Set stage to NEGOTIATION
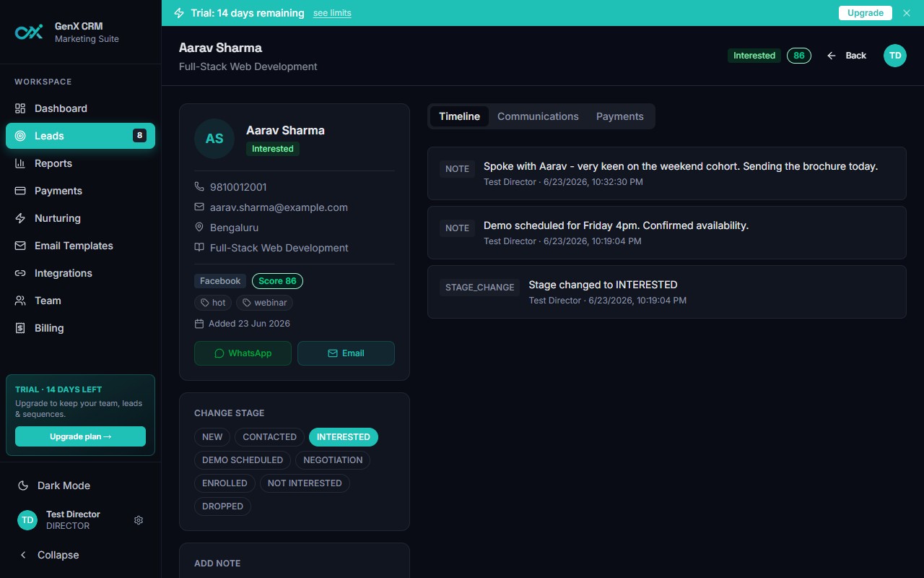 click(x=333, y=460)
